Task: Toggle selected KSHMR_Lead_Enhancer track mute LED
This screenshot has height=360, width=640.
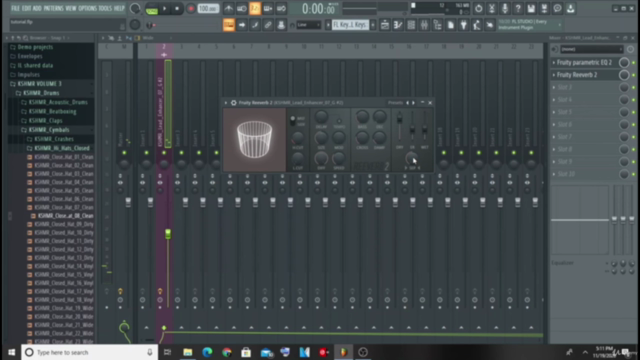Action: 164,153
